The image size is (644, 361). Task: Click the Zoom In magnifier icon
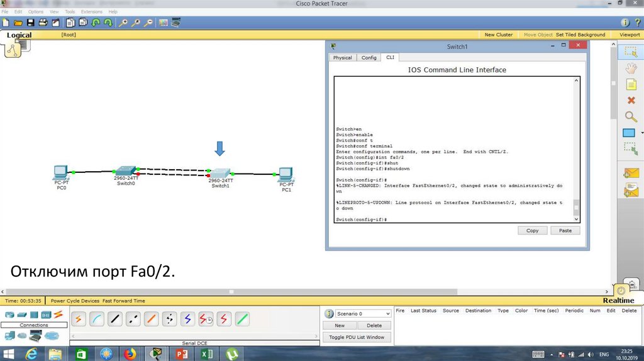123,23
